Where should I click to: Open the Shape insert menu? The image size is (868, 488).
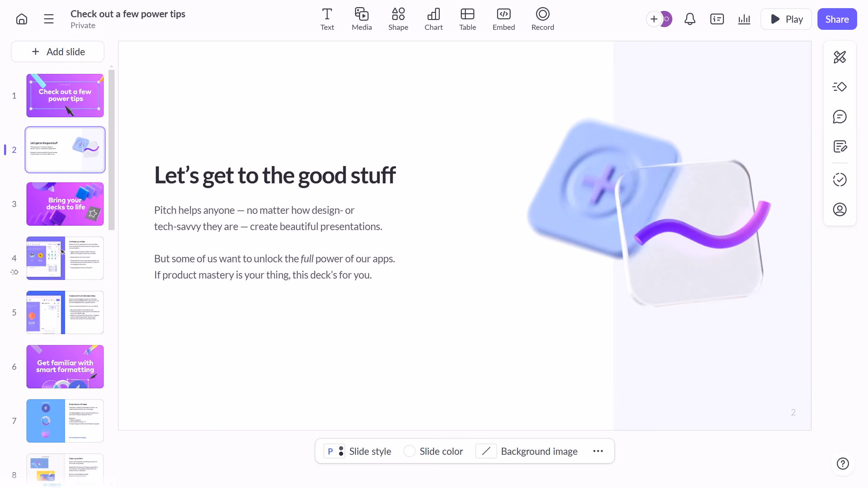pos(398,19)
